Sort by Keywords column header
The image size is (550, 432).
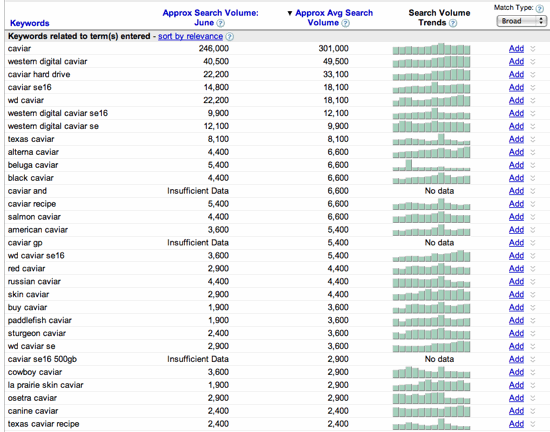point(30,23)
